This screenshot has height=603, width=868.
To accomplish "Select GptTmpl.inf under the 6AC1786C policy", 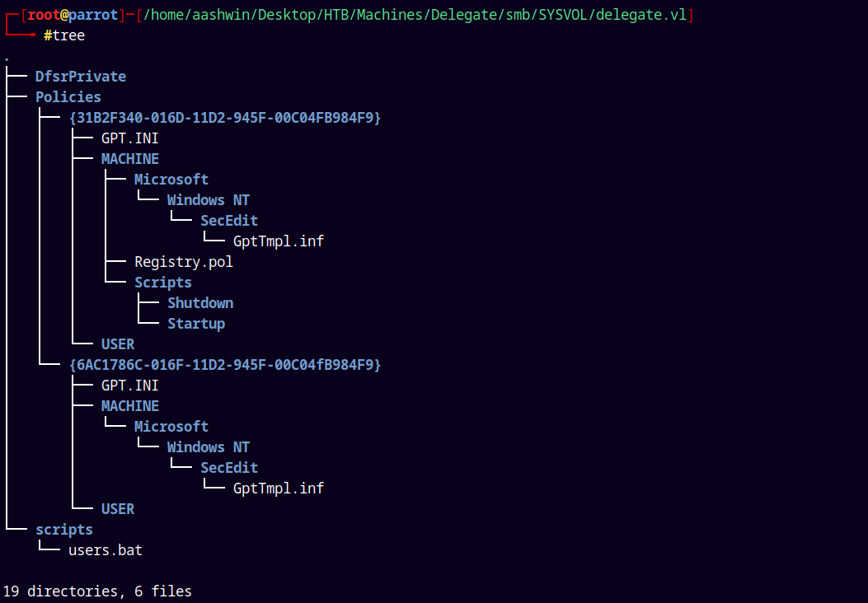I will [278, 488].
